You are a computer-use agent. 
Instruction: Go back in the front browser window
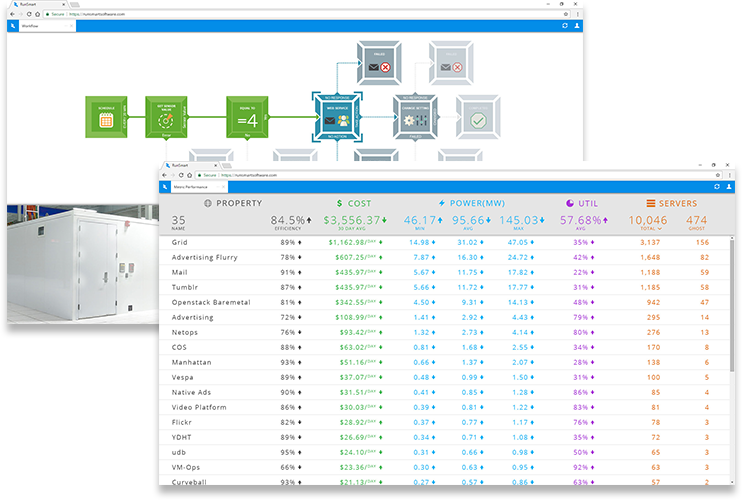point(164,175)
